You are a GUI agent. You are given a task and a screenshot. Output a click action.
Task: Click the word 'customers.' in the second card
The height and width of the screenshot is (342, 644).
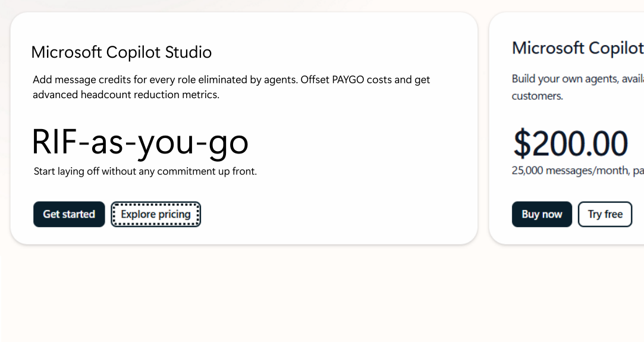click(537, 96)
